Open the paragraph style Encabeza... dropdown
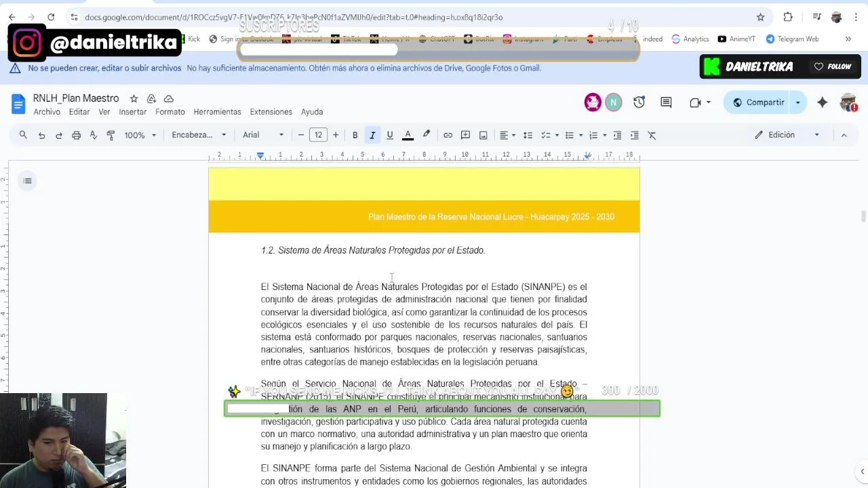This screenshot has width=868, height=488. coord(199,135)
